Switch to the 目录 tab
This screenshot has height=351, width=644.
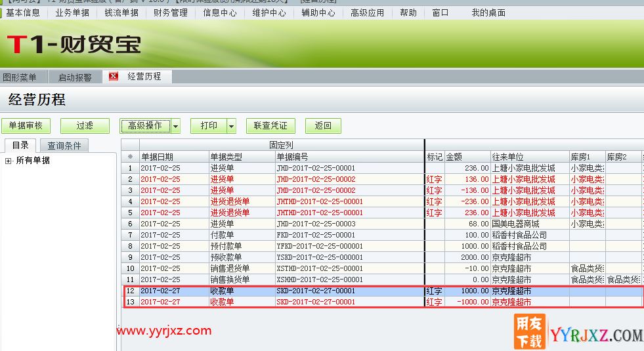(20, 145)
